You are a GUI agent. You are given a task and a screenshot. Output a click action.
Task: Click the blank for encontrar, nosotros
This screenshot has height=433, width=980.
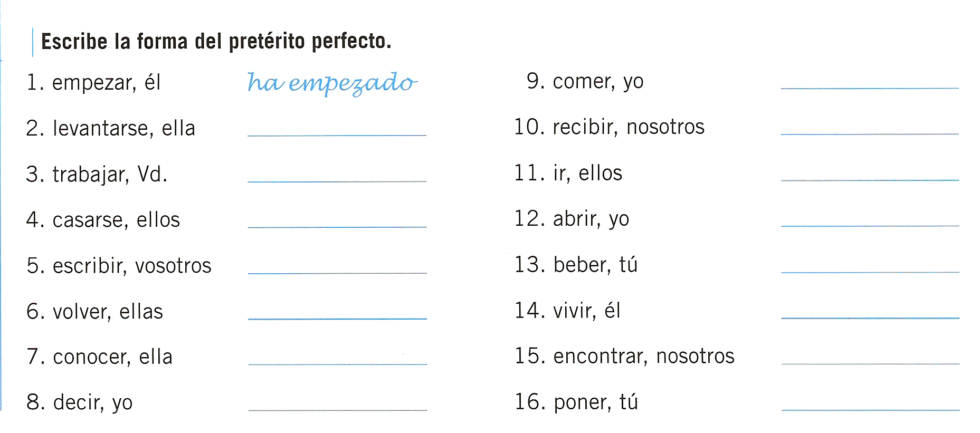tap(870, 363)
